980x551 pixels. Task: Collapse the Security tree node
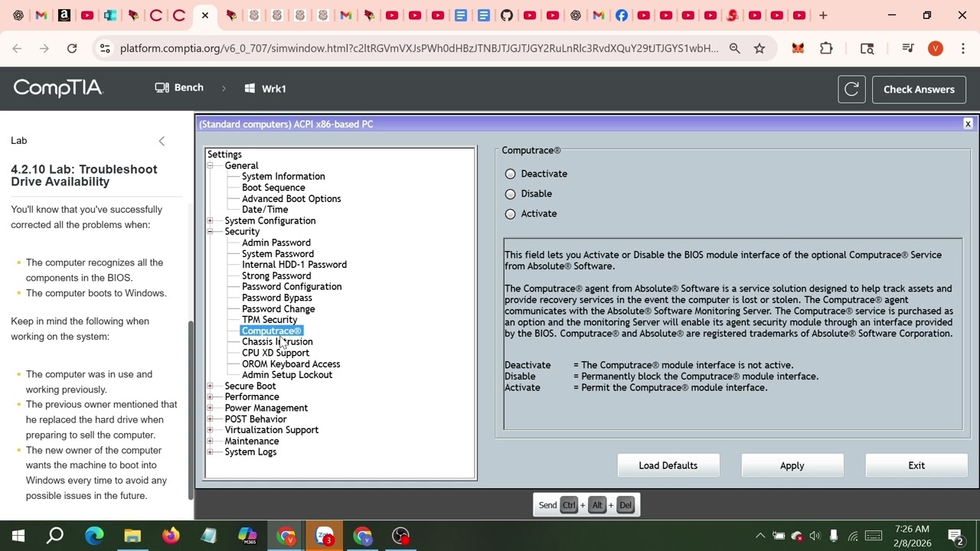pyautogui.click(x=210, y=231)
